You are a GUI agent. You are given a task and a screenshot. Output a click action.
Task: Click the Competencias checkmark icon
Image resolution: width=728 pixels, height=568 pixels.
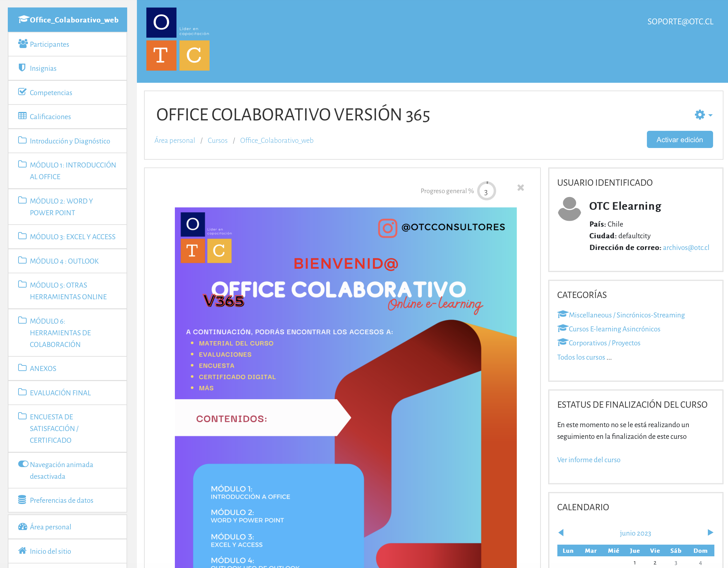(x=22, y=92)
